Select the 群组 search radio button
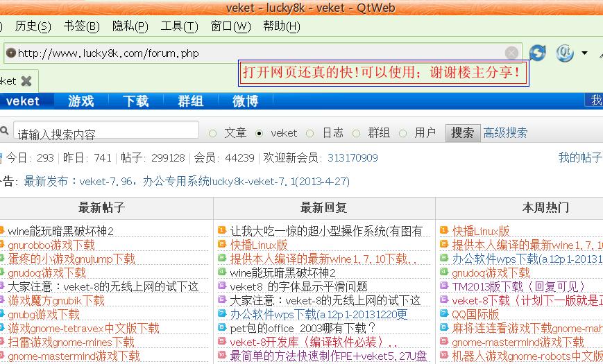Viewport: 603px width, 364px height. pyautogui.click(x=357, y=133)
